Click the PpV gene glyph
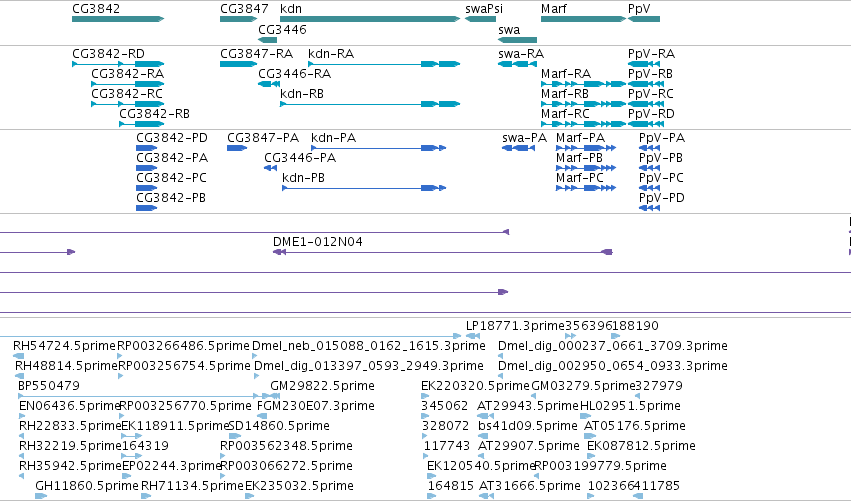Screen dimensions: 851x501 (644, 19)
